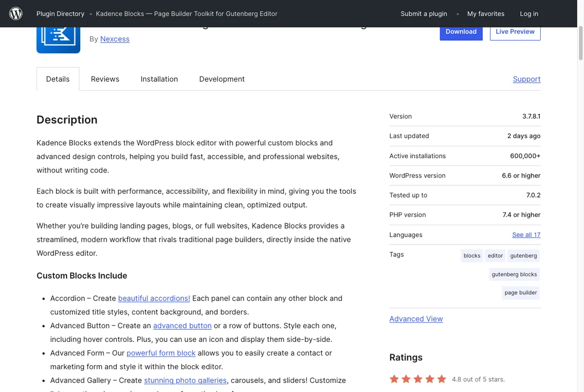This screenshot has height=392, width=584.
Task: Select the blocks tag
Action: [x=472, y=256]
